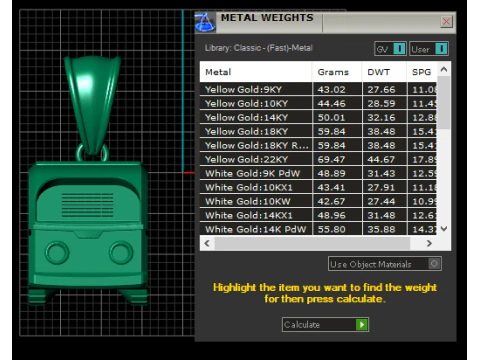Click the 27.66 DWT cell
480x360 pixels.
coord(384,89)
